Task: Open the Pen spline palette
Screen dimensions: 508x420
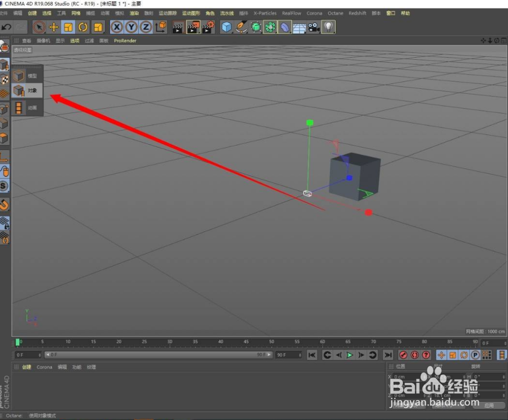Action: 241,27
